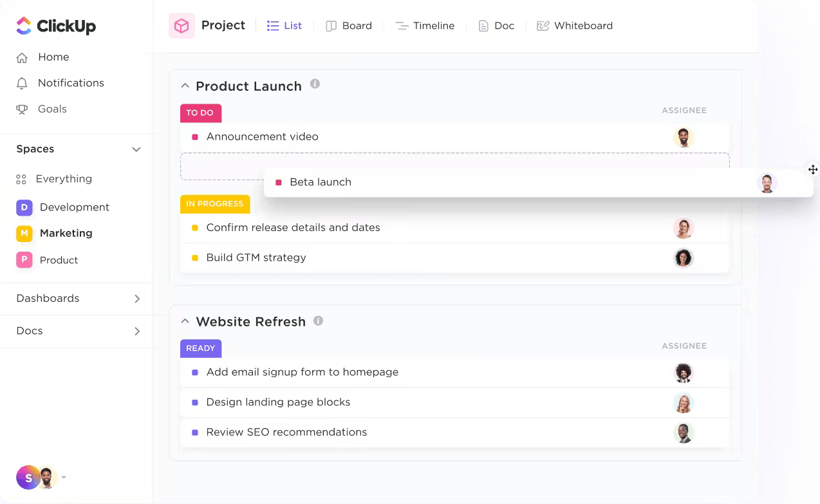Click the Home house icon
The image size is (820, 504).
(x=22, y=58)
